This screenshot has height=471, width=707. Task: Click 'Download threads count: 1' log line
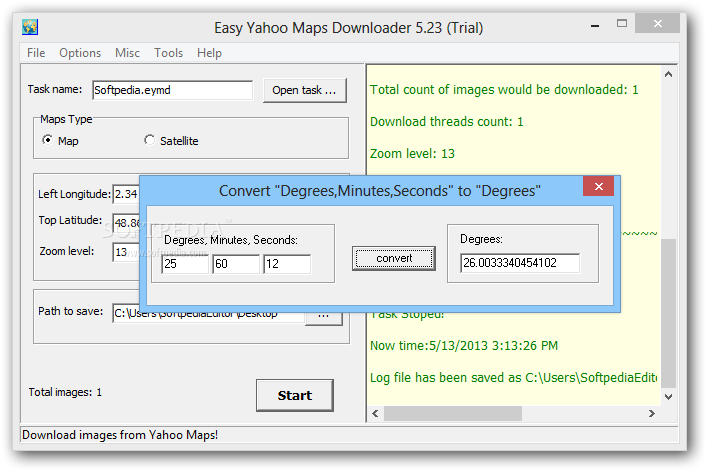coord(446,122)
